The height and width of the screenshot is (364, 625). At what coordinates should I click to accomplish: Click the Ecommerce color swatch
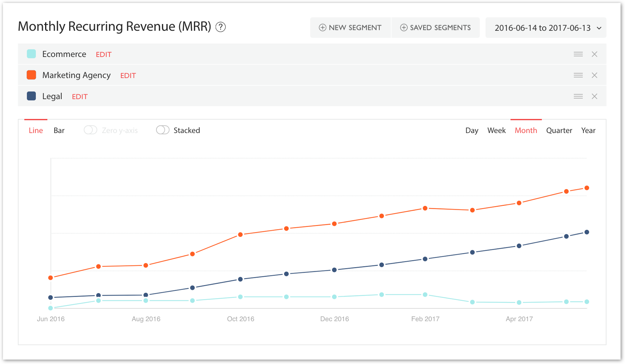coord(32,54)
